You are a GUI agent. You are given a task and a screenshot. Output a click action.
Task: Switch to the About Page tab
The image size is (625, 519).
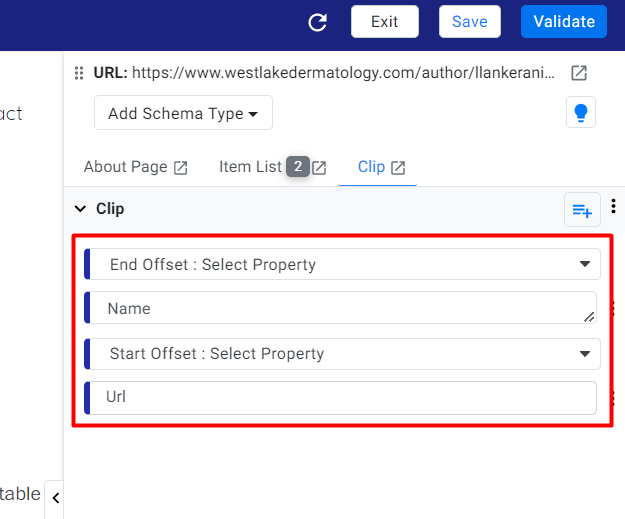126,167
